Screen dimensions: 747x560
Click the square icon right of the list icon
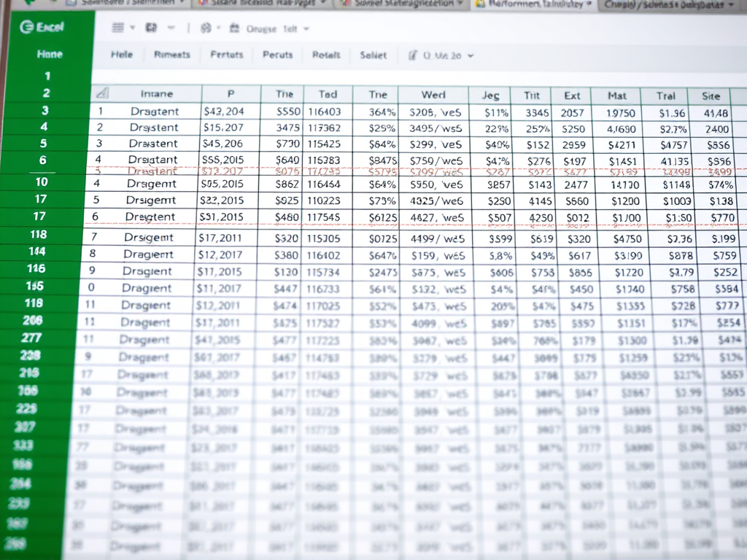151,28
